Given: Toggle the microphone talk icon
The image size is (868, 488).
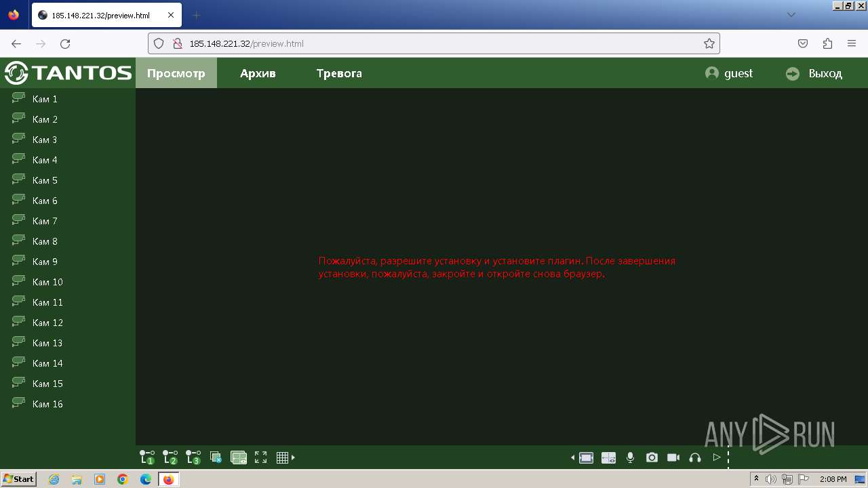Looking at the screenshot, I should pos(630,457).
